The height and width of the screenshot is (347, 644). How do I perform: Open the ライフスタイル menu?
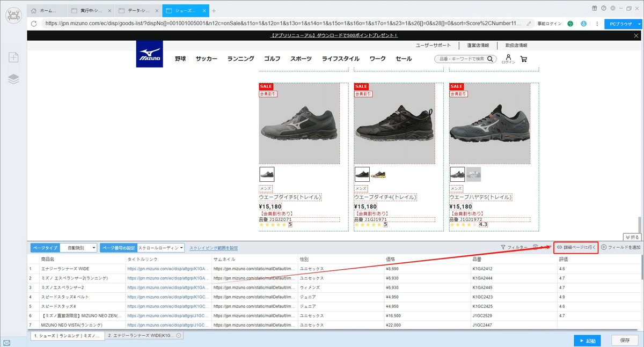(341, 58)
